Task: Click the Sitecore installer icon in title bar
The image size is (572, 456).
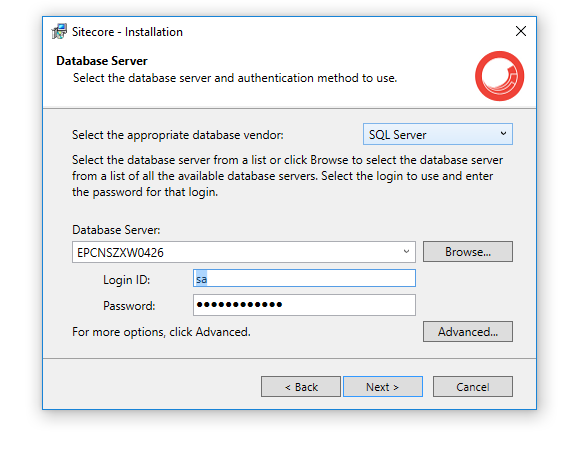Action: pos(59,31)
